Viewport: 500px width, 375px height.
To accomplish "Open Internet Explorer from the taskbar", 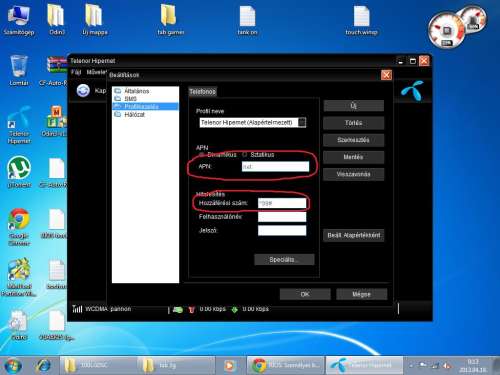I will click(x=43, y=366).
